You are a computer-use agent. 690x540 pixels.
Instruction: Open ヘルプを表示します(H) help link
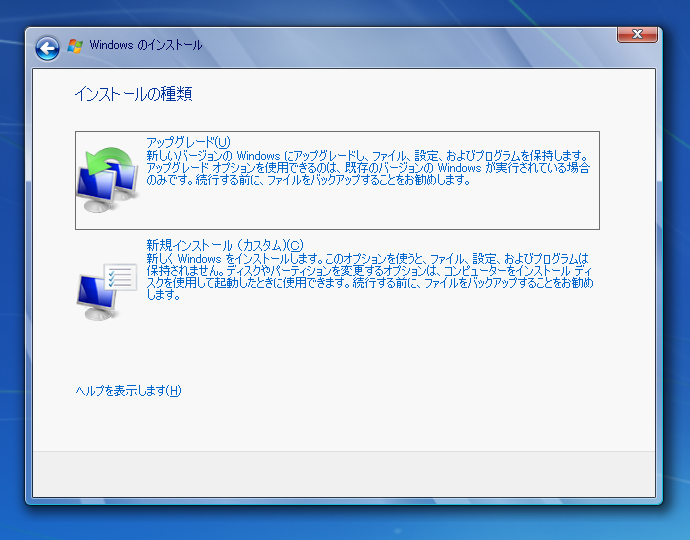[128, 391]
